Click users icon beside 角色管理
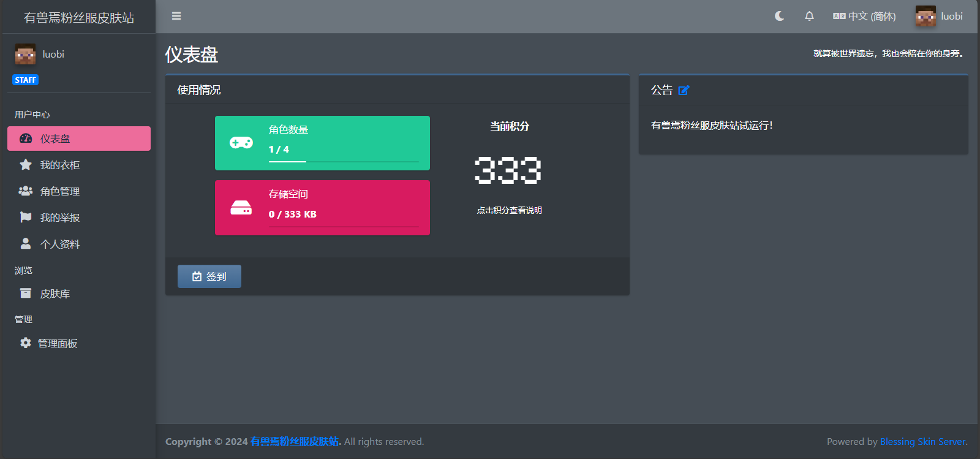980x459 pixels. tap(26, 191)
